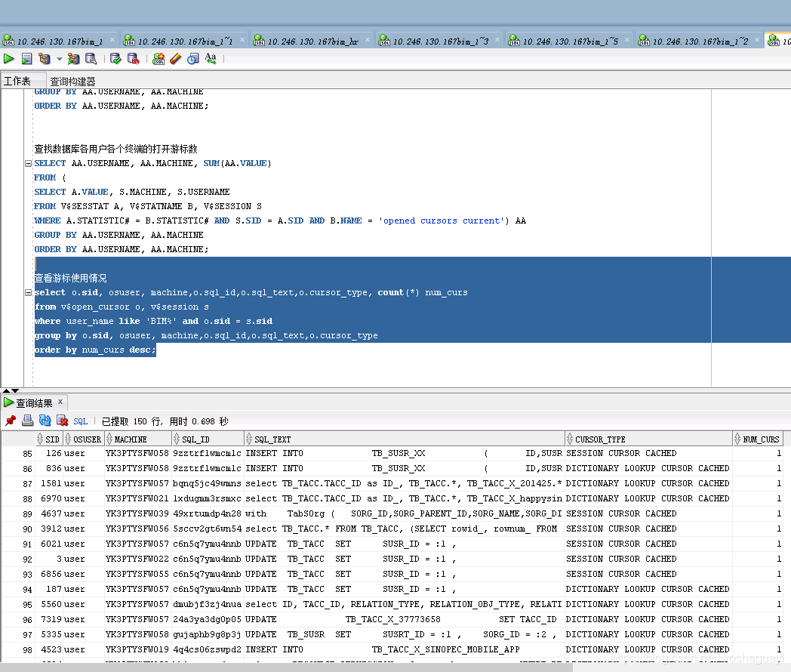Click SQL_ID cell 24a3ya3dg0p05
This screenshot has width=791, height=672.
pos(208,620)
